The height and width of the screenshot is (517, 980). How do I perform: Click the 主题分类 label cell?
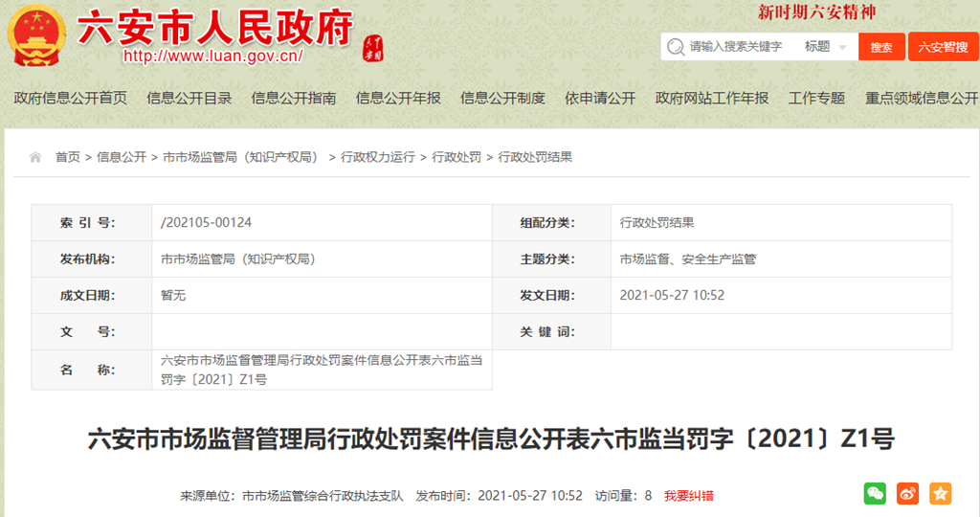point(552,258)
